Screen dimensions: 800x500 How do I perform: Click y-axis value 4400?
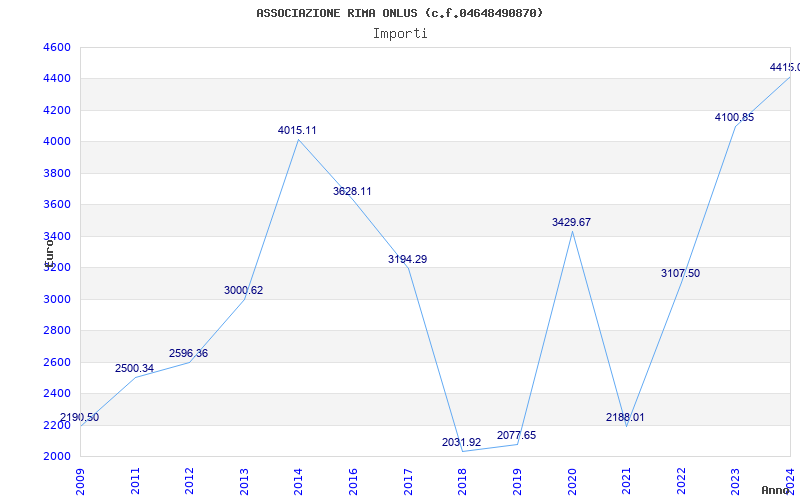coord(57,79)
